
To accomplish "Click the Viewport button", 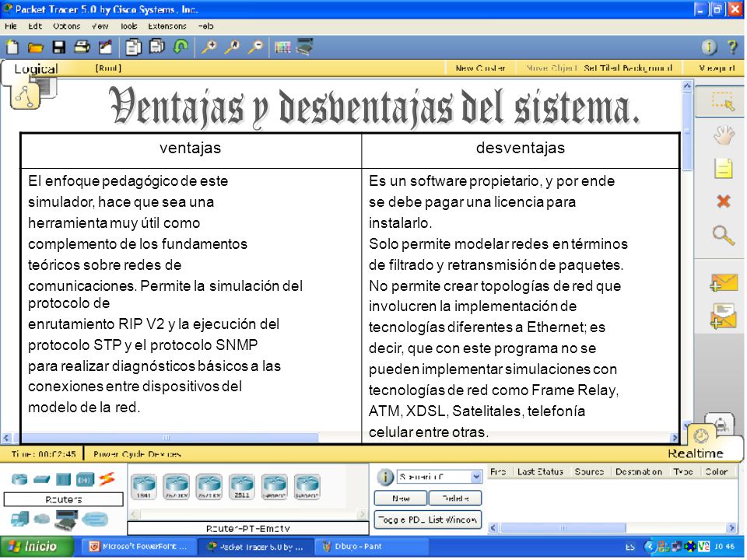I will point(717,68).
